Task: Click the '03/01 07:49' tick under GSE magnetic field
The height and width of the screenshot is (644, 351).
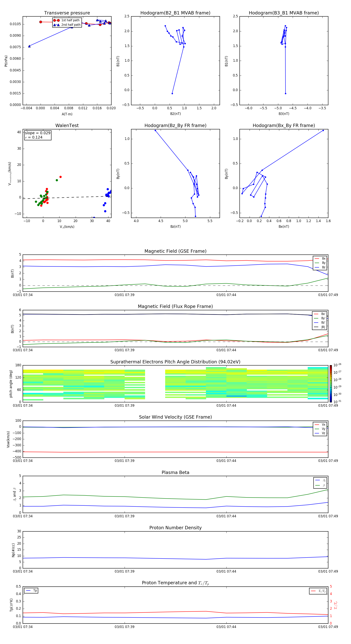Action: coord(328,295)
